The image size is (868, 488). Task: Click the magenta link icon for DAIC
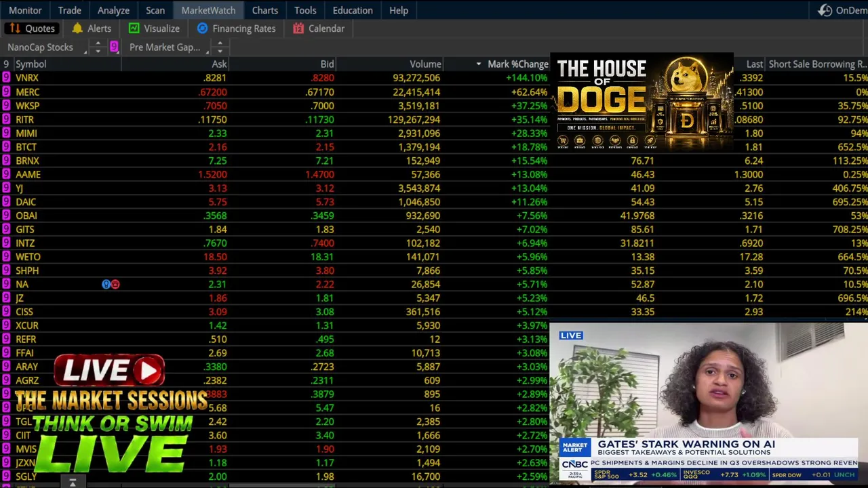click(x=6, y=202)
